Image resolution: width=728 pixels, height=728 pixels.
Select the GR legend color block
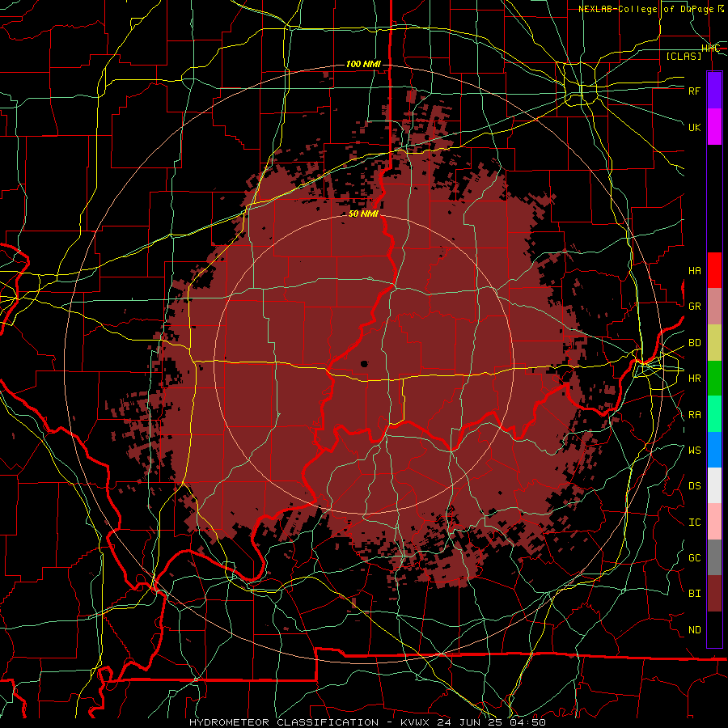714,306
